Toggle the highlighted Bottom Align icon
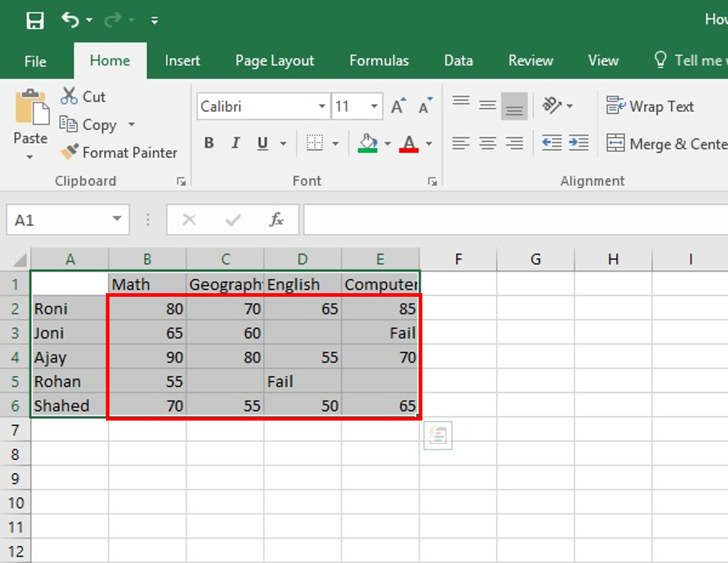The width and height of the screenshot is (728, 563). tap(514, 106)
